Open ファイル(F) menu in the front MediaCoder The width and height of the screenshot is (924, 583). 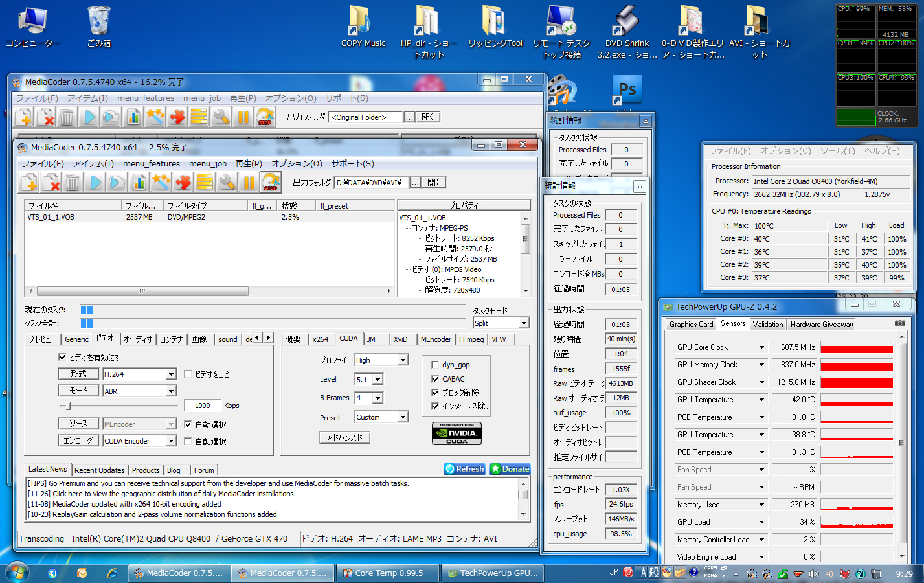pyautogui.click(x=43, y=164)
